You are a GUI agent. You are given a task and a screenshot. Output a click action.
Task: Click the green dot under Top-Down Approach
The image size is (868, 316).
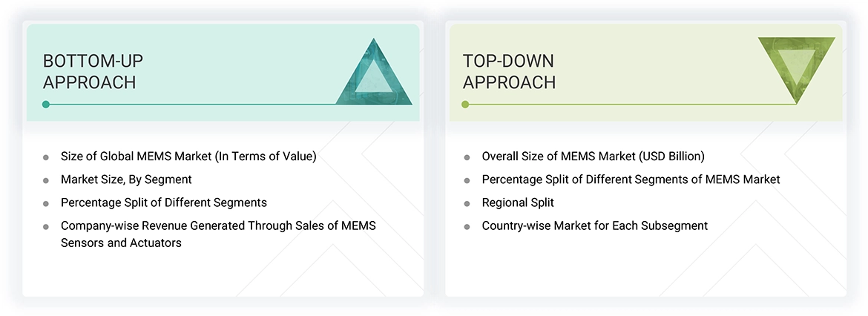click(465, 105)
